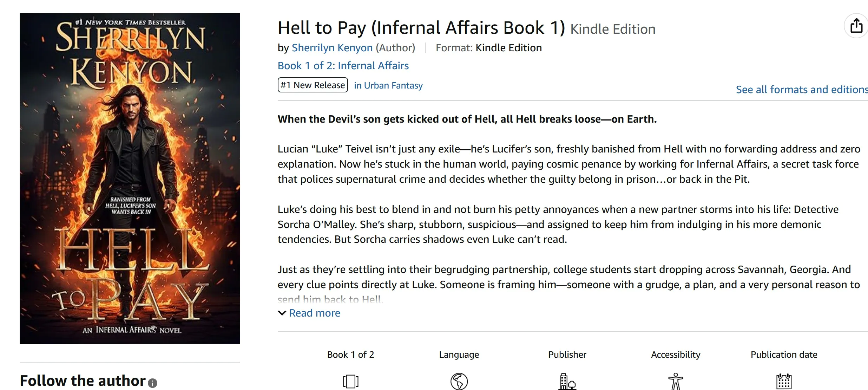Click the in Urban Fantasy category link
Image resolution: width=868 pixels, height=390 pixels.
(x=388, y=85)
